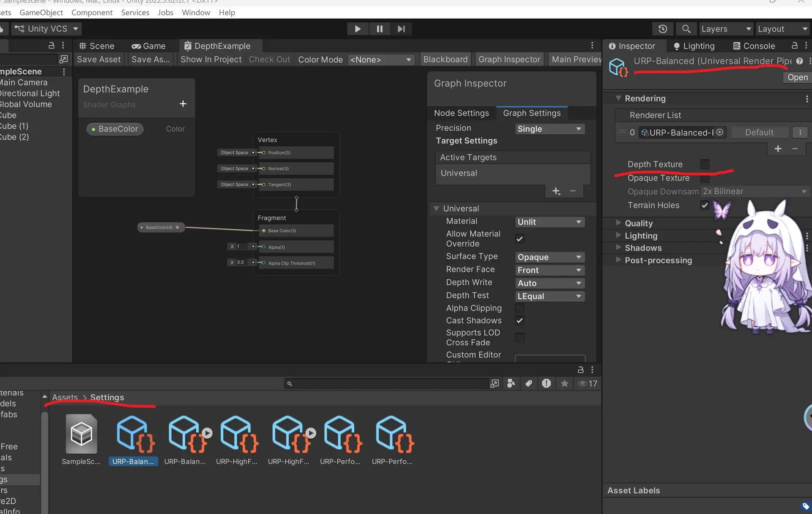
Task: Open the editor search magnifier icon
Action: tap(686, 29)
